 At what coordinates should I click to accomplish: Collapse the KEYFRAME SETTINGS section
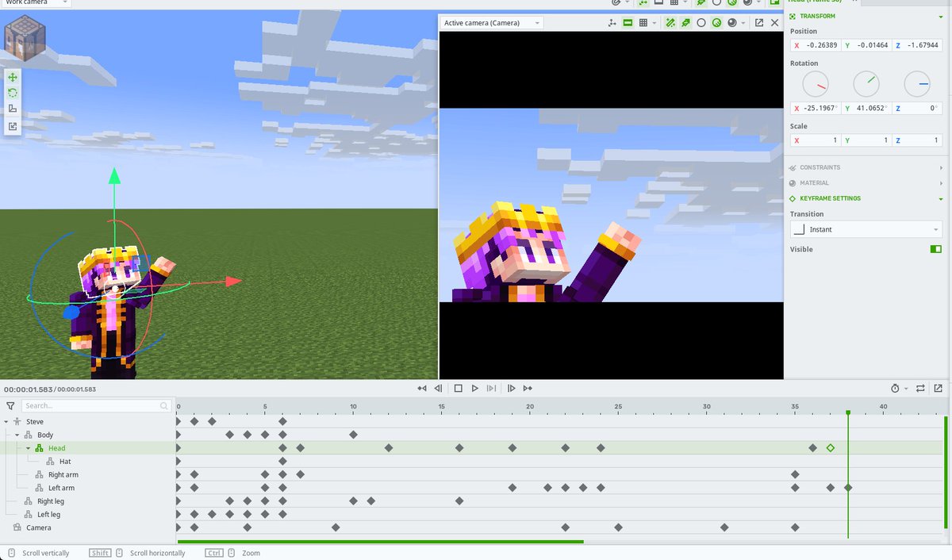[940, 198]
